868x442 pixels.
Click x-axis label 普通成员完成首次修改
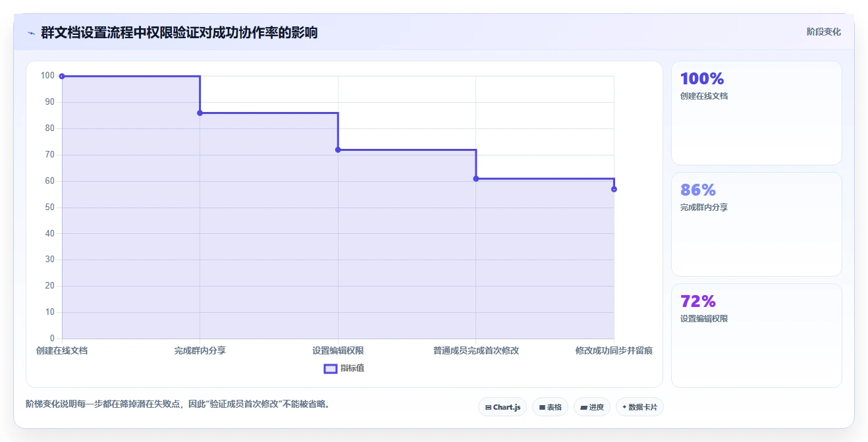tap(475, 350)
